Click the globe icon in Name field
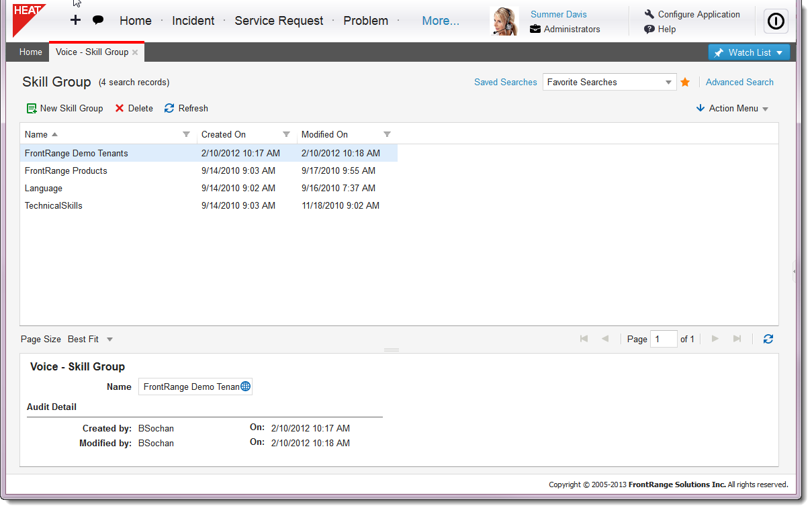This screenshot has width=812, height=510. point(246,387)
